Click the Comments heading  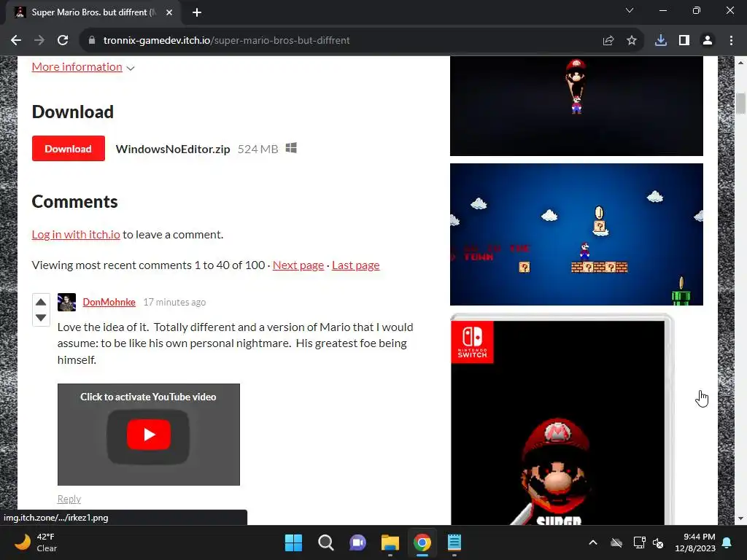click(x=75, y=202)
